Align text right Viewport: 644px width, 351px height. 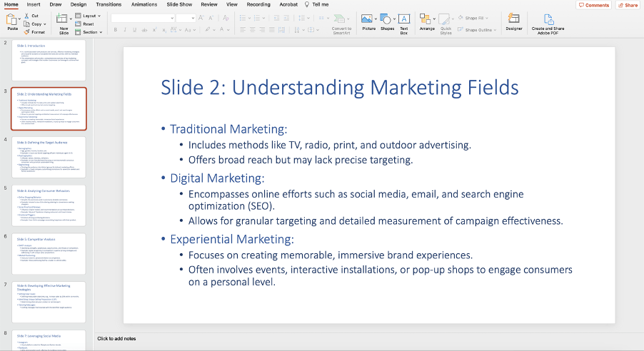[262, 29]
